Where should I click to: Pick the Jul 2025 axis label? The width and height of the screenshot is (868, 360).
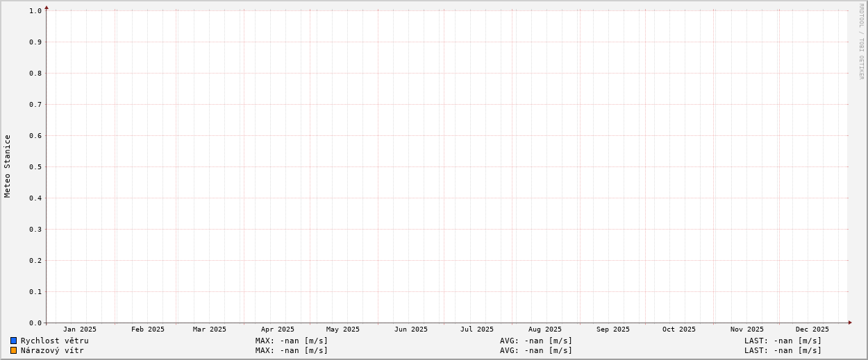pyautogui.click(x=477, y=329)
